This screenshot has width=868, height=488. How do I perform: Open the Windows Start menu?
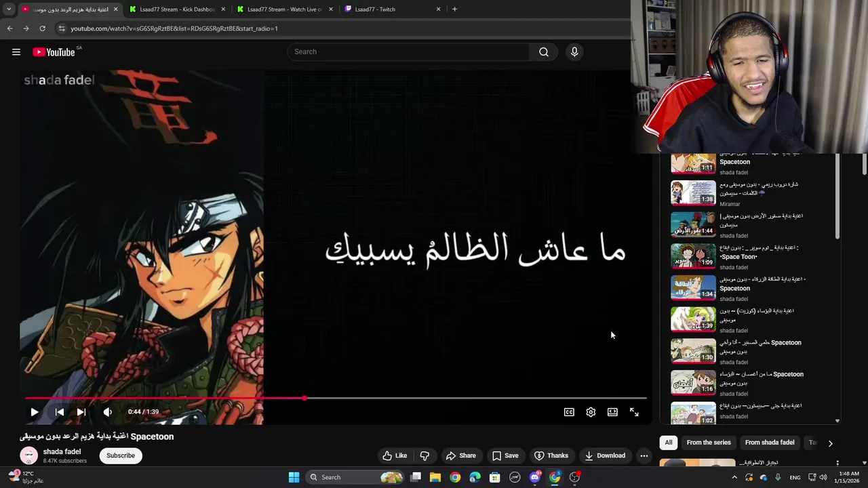pos(294,477)
